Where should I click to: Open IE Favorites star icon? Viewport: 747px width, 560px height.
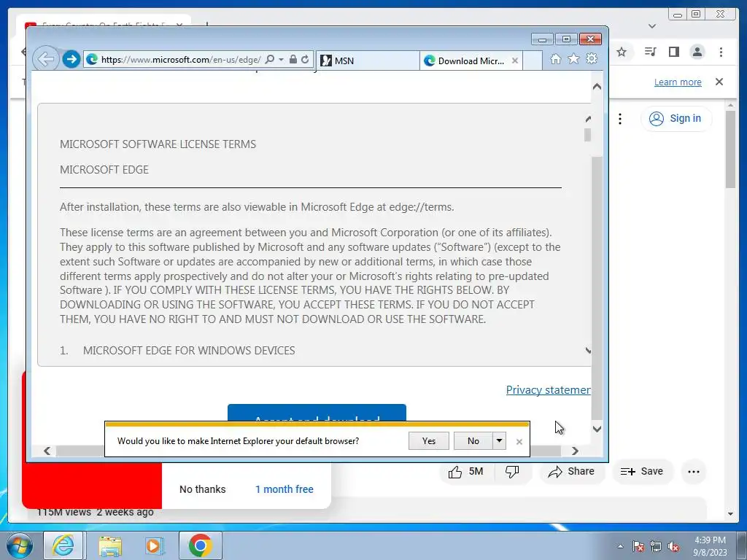573,59
